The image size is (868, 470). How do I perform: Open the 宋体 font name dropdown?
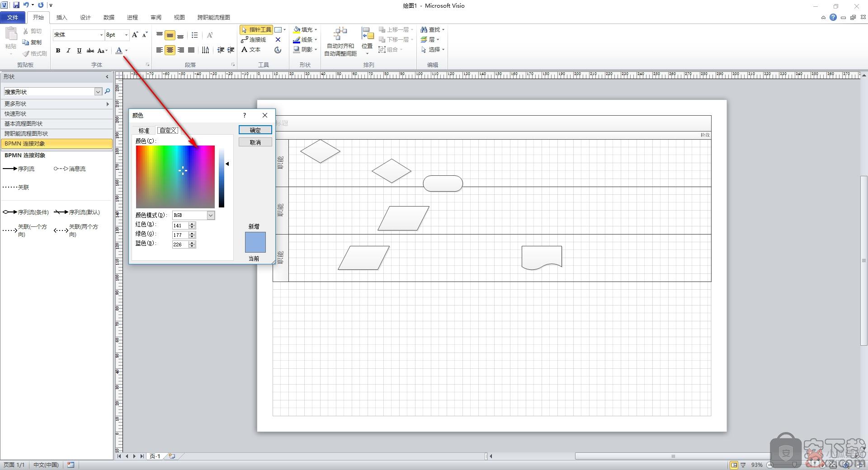pyautogui.click(x=101, y=35)
